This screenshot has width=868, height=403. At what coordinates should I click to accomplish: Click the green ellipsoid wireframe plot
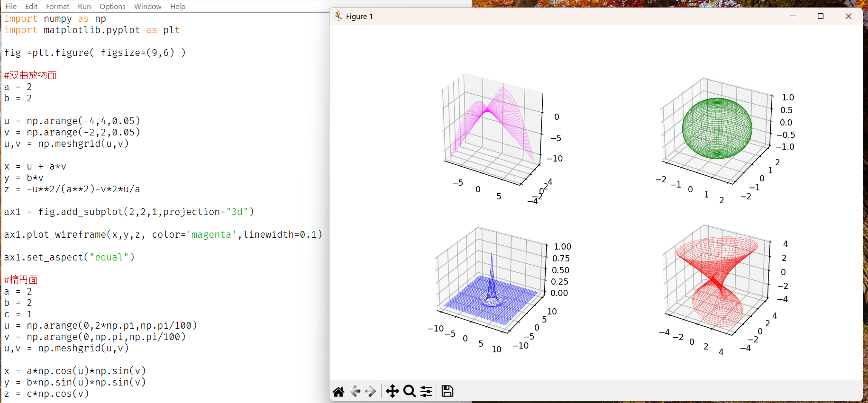pos(717,128)
